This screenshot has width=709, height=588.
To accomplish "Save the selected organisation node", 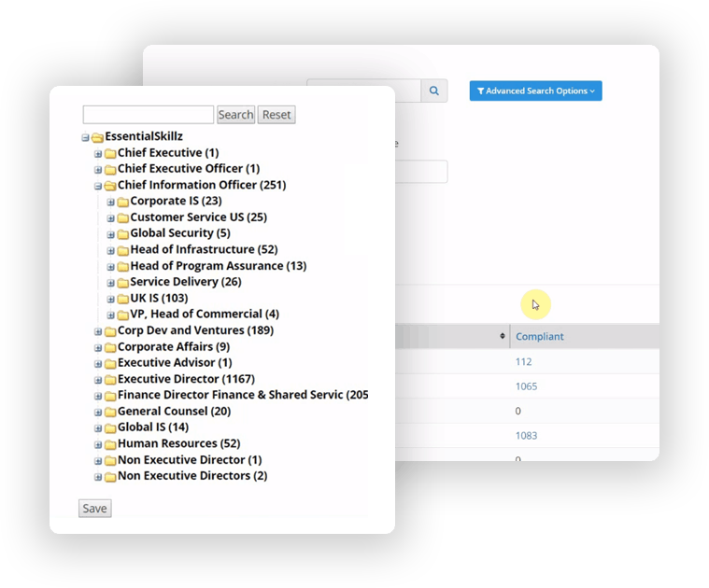I will pos(95,509).
